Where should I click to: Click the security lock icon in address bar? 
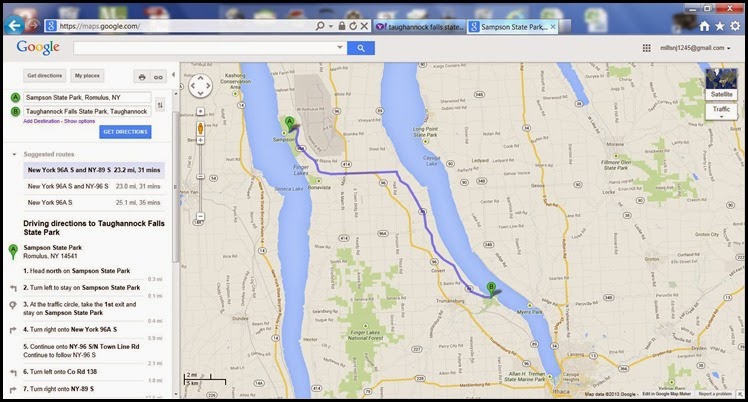(342, 26)
